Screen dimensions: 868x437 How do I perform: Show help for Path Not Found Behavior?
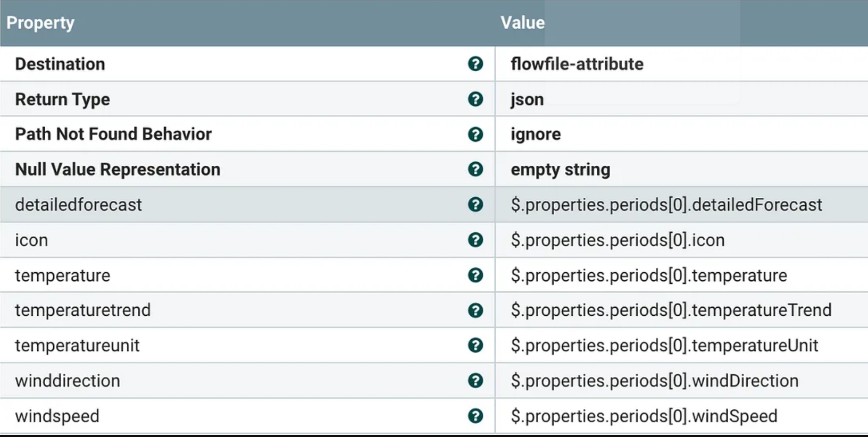tap(475, 134)
